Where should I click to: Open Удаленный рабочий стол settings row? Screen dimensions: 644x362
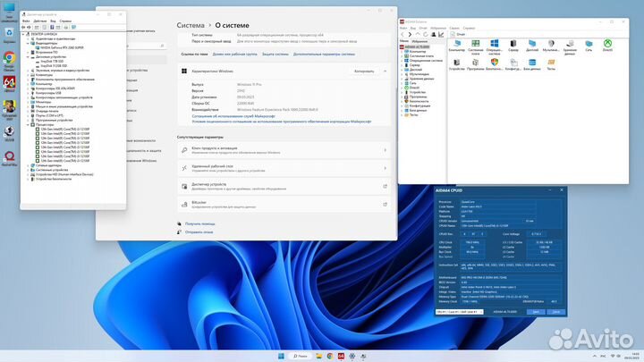pyautogui.click(x=284, y=168)
